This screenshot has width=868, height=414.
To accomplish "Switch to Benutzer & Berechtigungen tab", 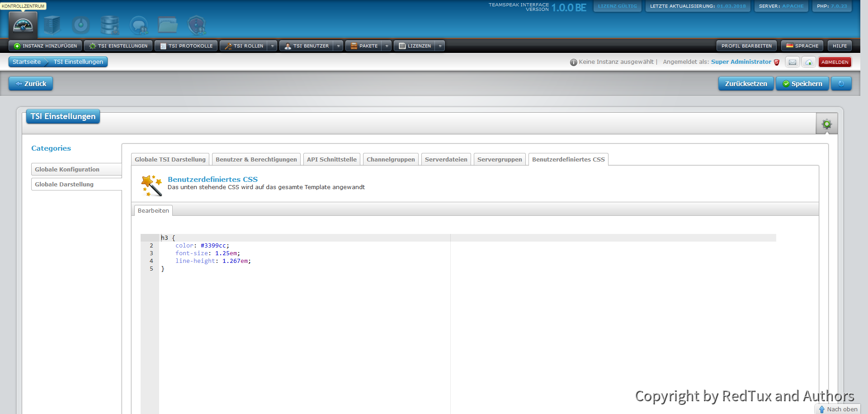I will click(x=256, y=159).
